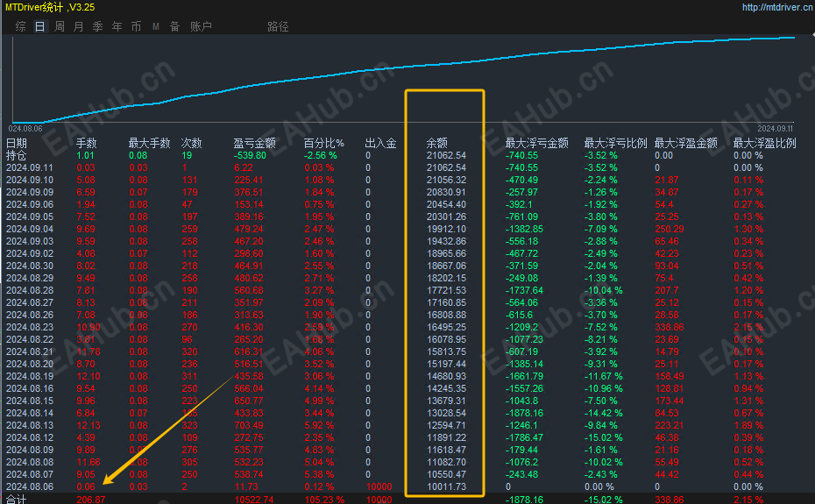Click the 1.30 % floating profit ratio
The width and height of the screenshot is (815, 504).
(748, 229)
